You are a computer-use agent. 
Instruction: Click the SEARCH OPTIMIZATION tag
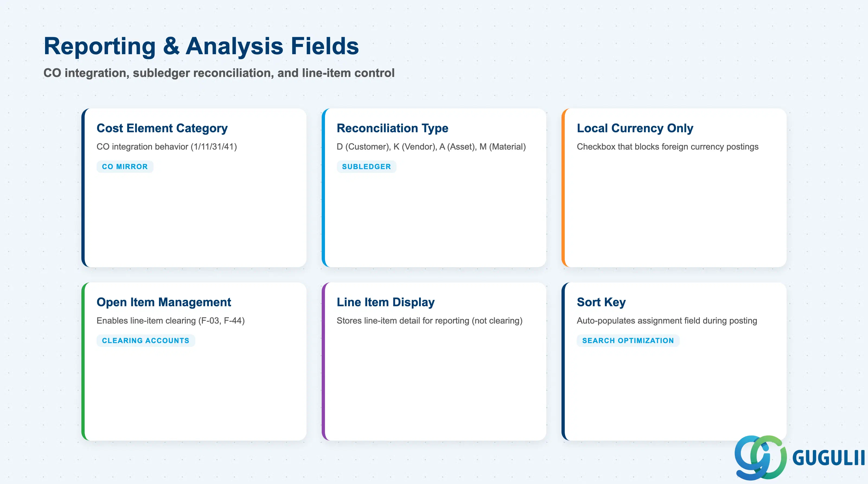[x=628, y=341]
